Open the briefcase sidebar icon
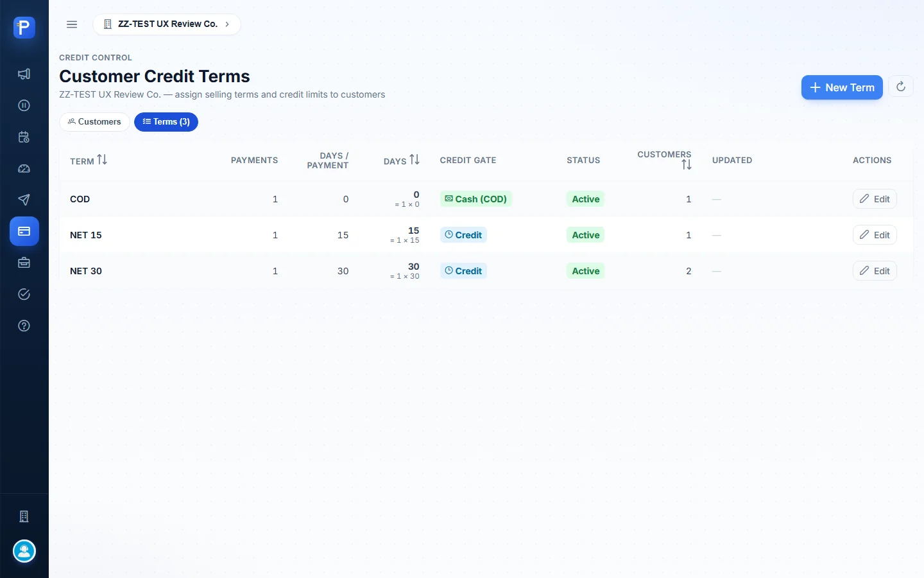924x578 pixels. pos(24,263)
